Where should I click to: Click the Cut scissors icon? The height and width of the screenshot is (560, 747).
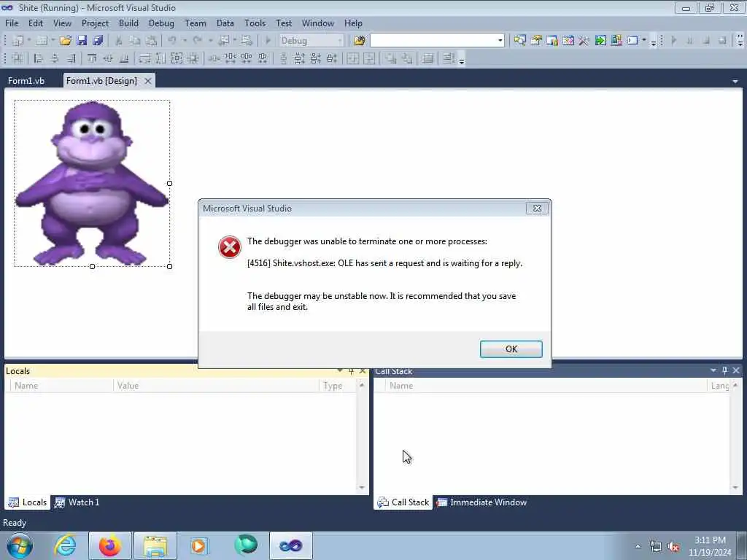click(x=119, y=41)
